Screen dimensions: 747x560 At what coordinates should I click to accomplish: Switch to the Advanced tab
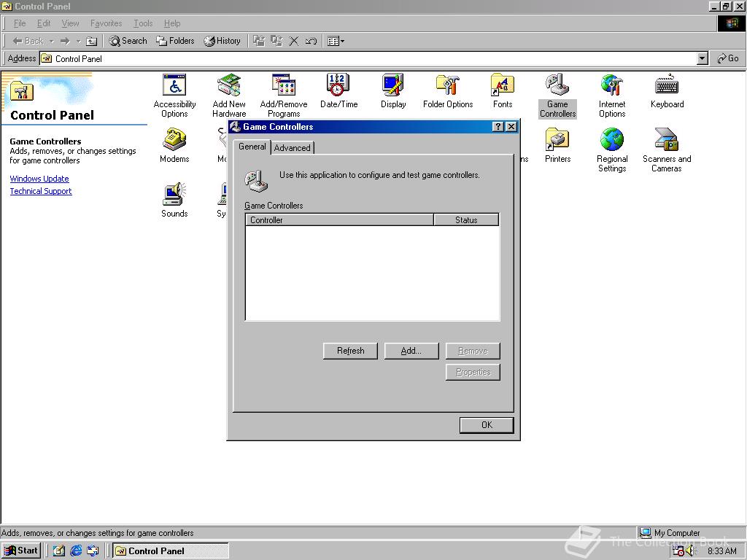click(292, 147)
